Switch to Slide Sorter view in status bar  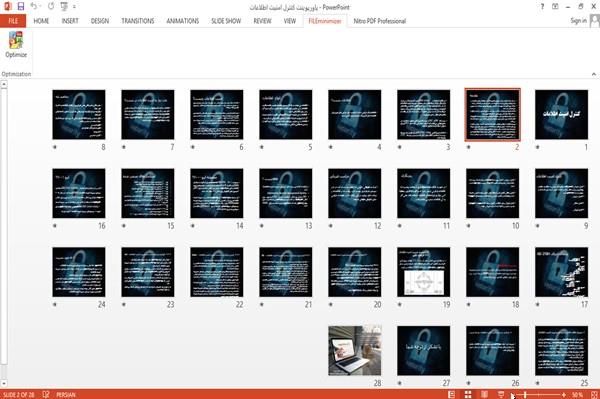468,394
